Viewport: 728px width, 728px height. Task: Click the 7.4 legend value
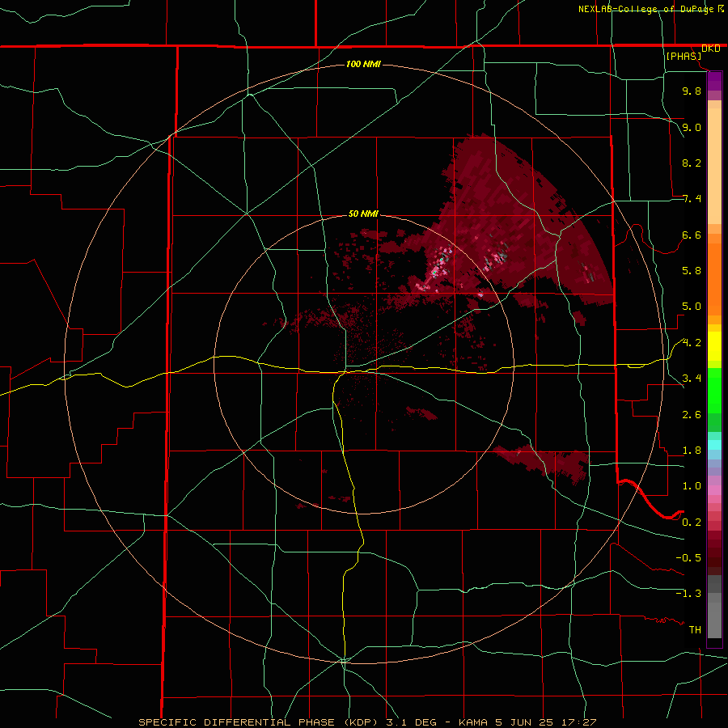pyautogui.click(x=692, y=199)
